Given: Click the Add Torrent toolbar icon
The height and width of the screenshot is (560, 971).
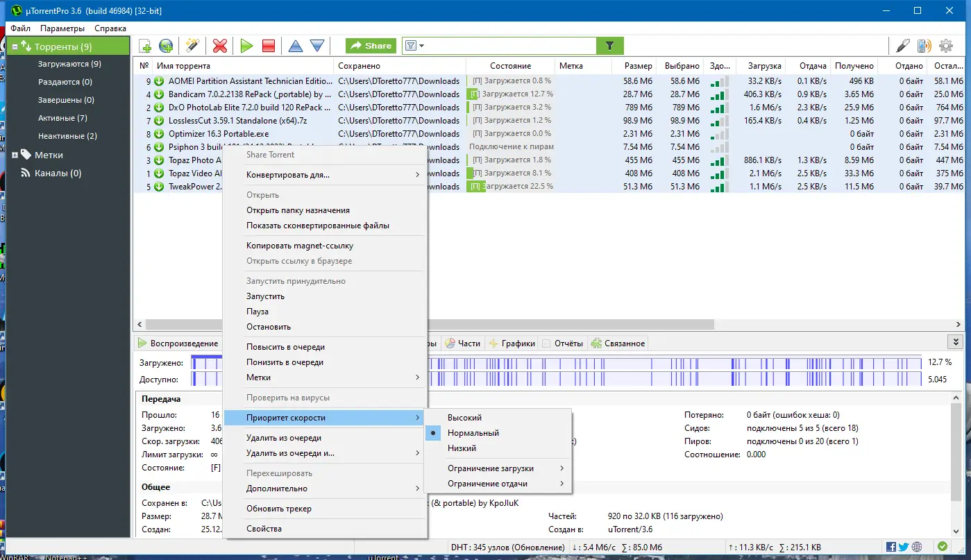Looking at the screenshot, I should 145,46.
